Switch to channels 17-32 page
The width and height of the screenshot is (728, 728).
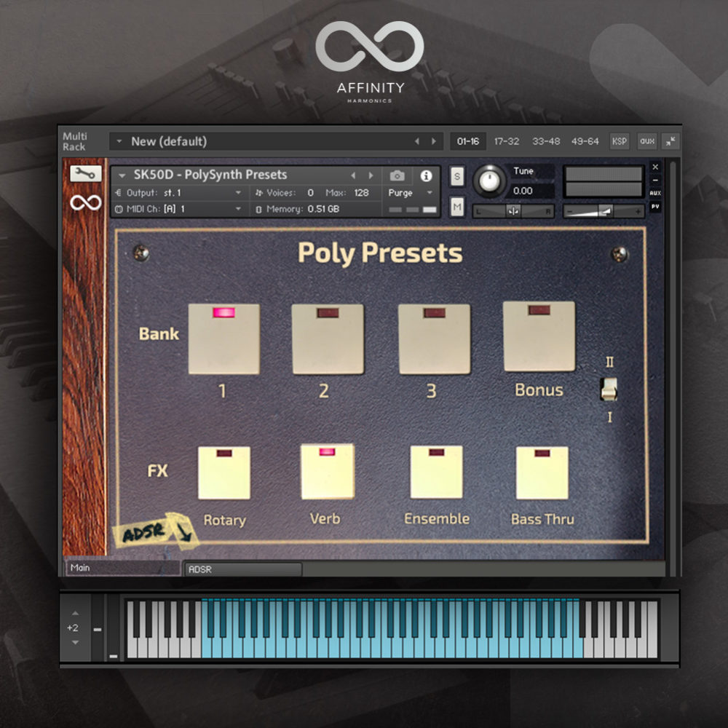tap(507, 141)
